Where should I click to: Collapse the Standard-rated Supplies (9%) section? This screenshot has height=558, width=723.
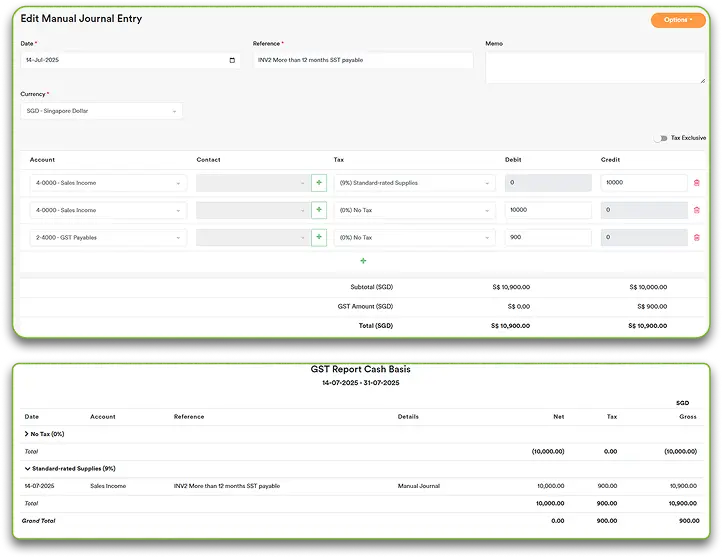[x=27, y=468]
